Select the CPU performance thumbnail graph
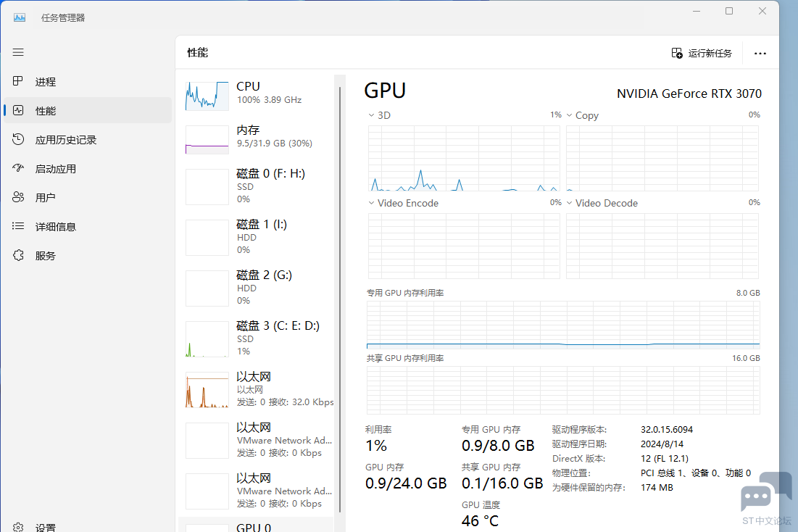 coord(207,96)
